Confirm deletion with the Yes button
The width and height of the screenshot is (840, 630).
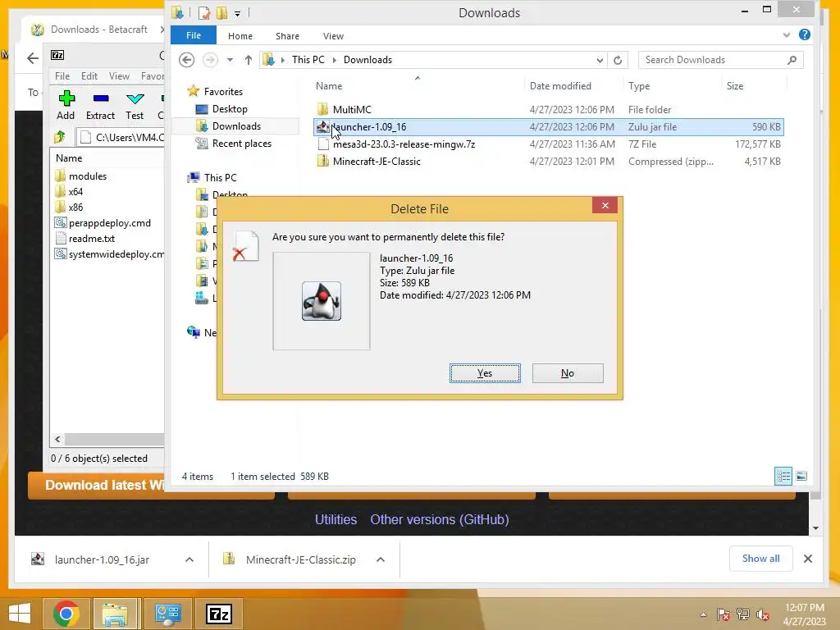coord(485,373)
